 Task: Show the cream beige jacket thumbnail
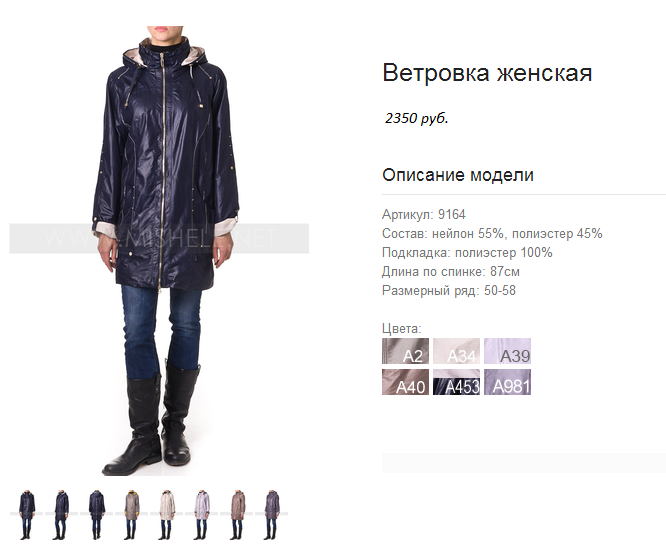(x=166, y=515)
